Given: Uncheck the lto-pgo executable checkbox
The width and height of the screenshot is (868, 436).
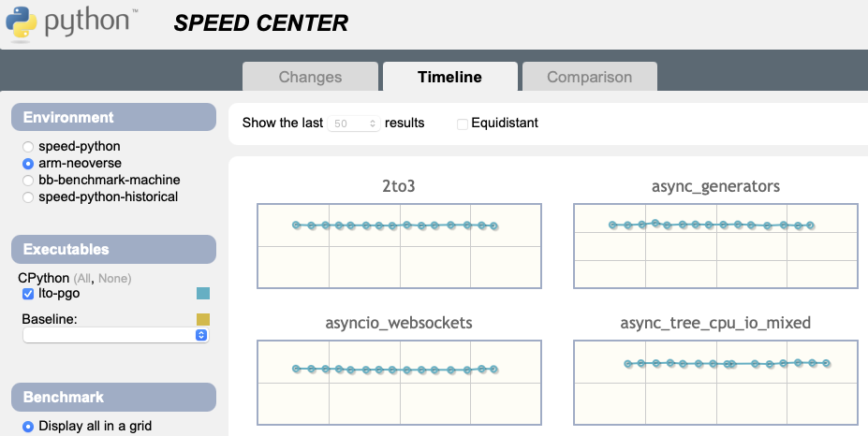Looking at the screenshot, I should pyautogui.click(x=28, y=294).
